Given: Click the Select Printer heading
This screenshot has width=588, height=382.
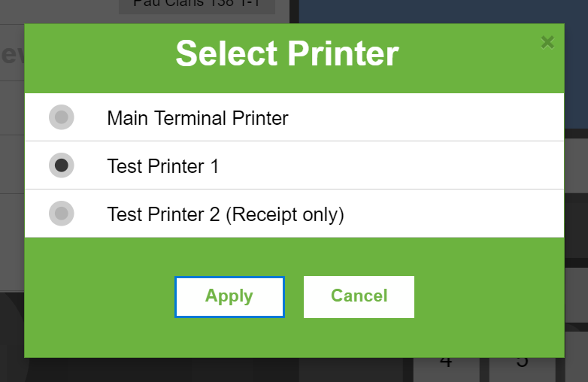Looking at the screenshot, I should (287, 55).
